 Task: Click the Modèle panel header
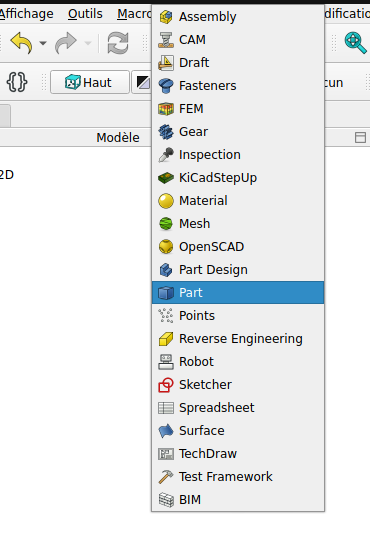[x=118, y=138]
